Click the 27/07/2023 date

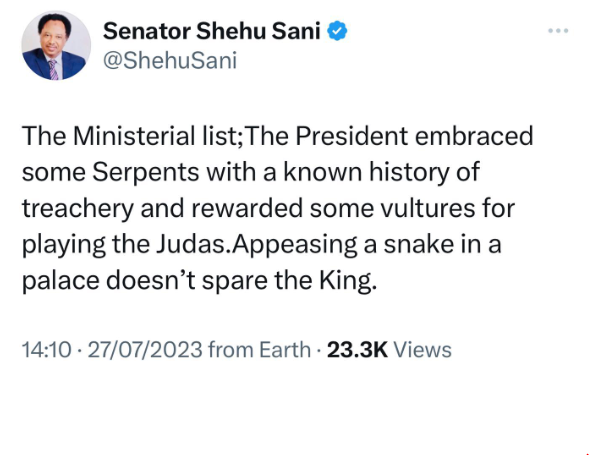point(145,350)
